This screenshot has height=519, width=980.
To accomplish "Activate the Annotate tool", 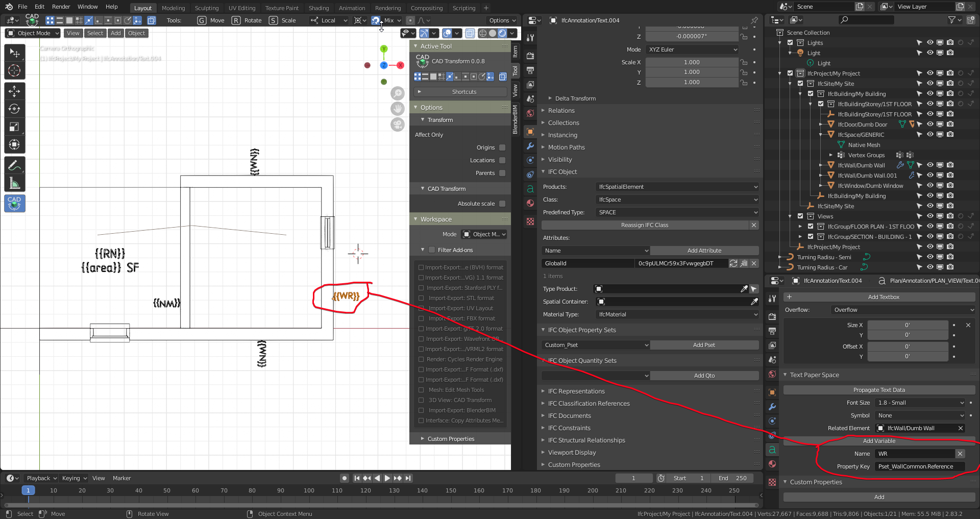I will 15,164.
